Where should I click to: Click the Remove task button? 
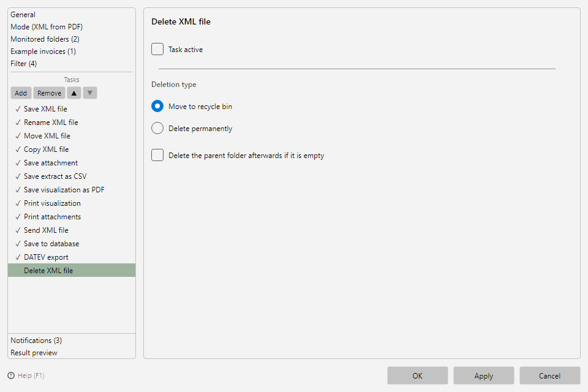pyautogui.click(x=49, y=93)
